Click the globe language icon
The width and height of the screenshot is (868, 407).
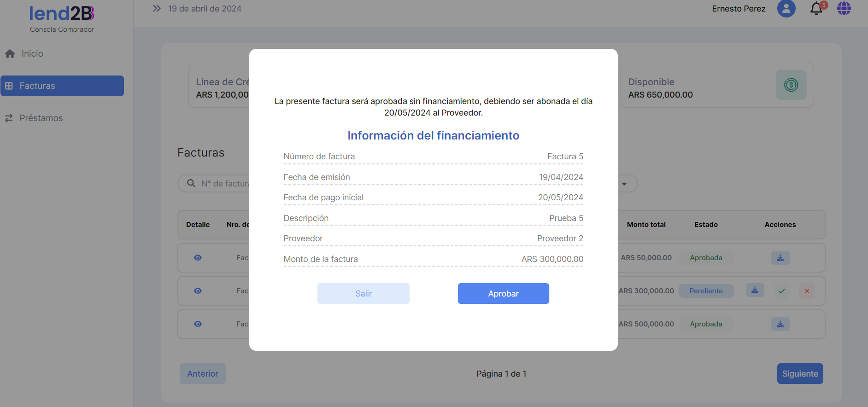(844, 9)
